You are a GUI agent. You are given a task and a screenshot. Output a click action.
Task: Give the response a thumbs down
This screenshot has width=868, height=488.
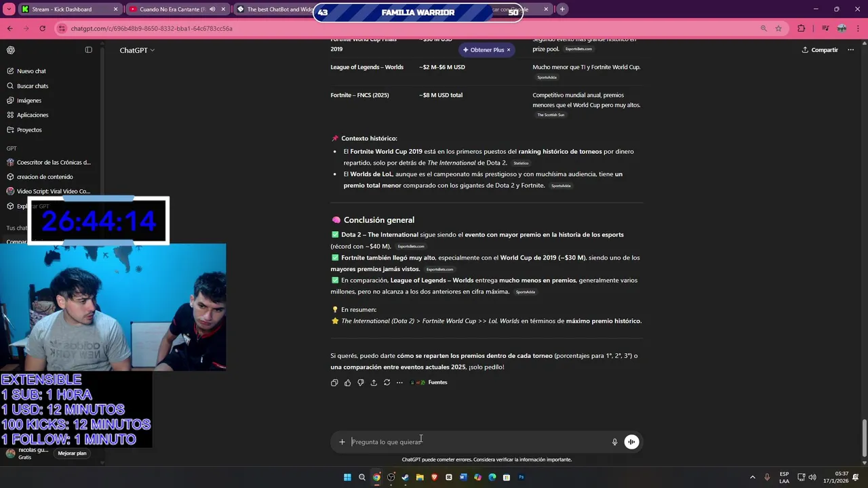360,383
